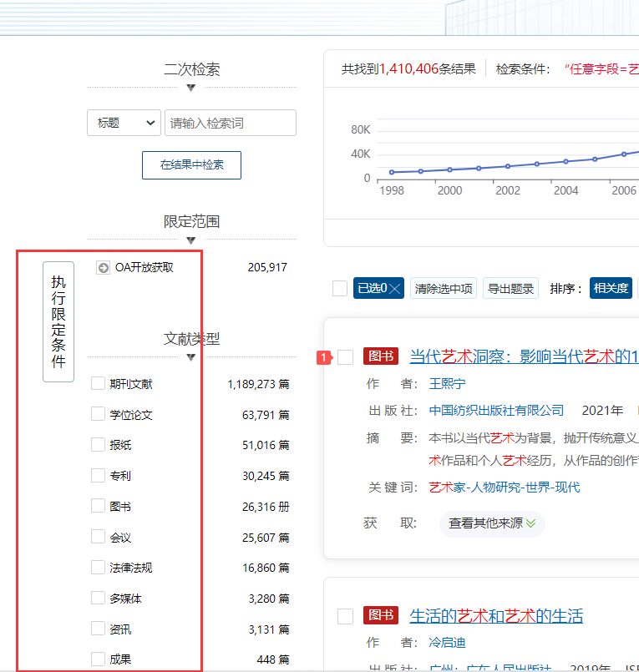Collapse the 文献类型 section triangle
639x672 pixels.
point(191,357)
